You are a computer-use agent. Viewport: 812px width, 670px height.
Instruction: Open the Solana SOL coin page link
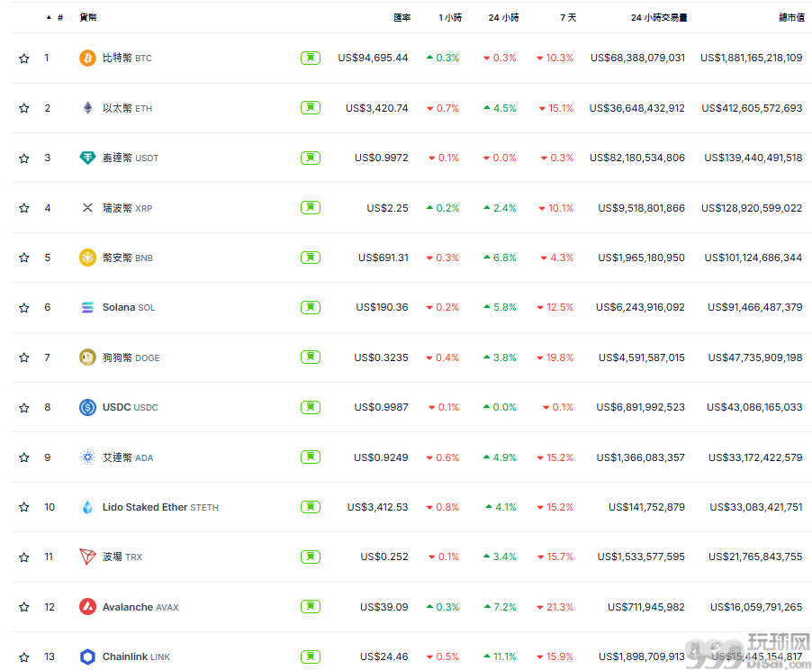click(129, 307)
